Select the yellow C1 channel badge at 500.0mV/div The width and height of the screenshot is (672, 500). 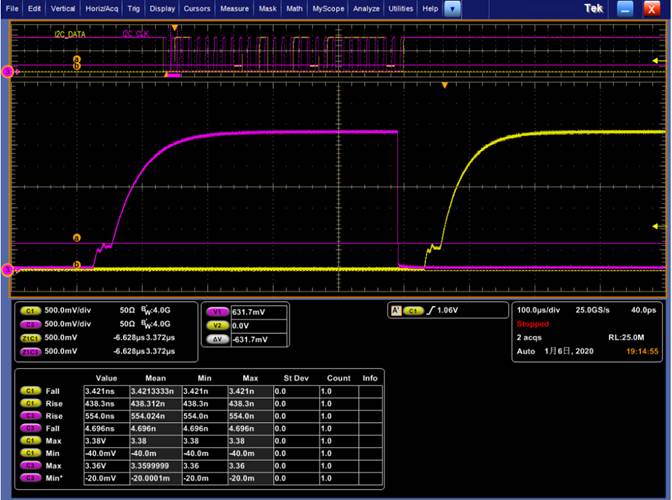(x=28, y=311)
